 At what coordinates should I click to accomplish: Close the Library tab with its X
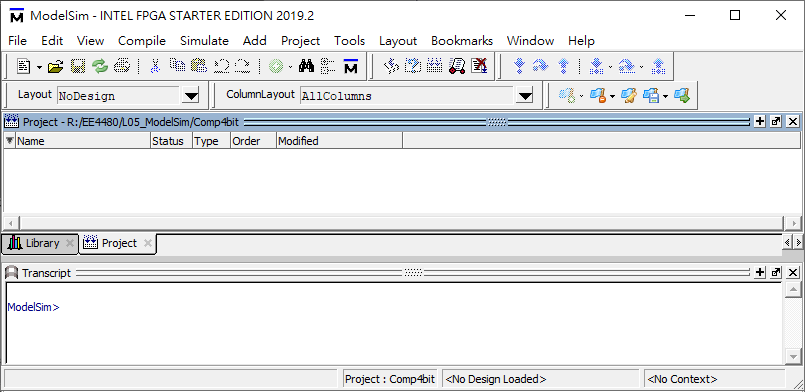[x=70, y=243]
